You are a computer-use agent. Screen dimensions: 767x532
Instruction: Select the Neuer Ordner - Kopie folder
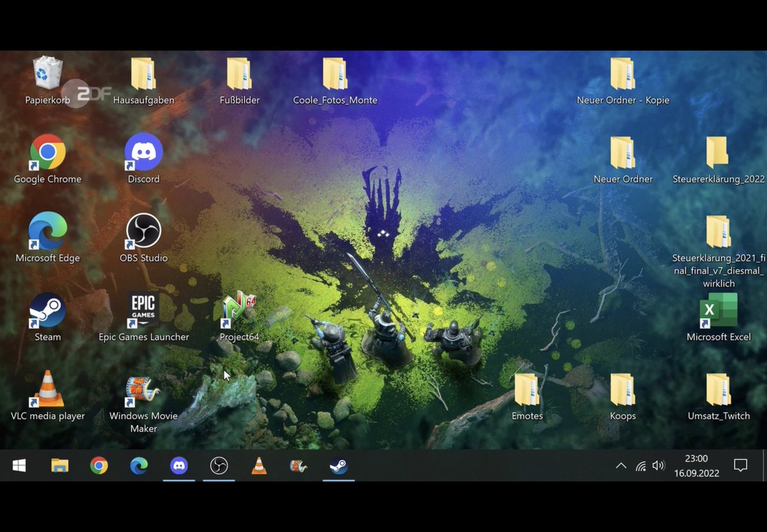[623, 73]
